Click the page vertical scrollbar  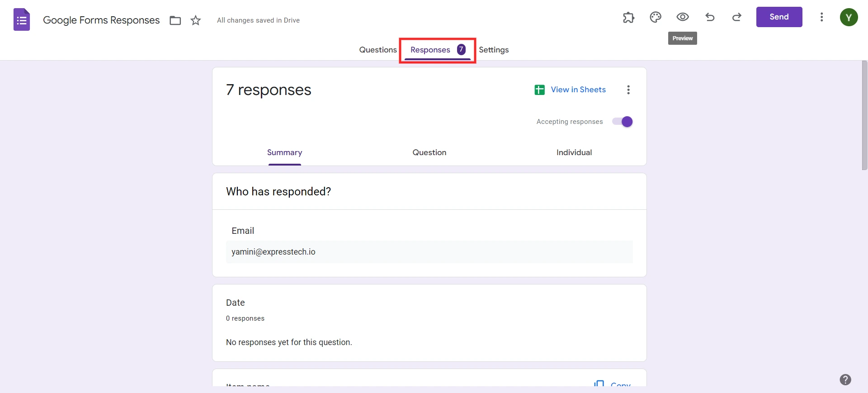[x=864, y=115]
